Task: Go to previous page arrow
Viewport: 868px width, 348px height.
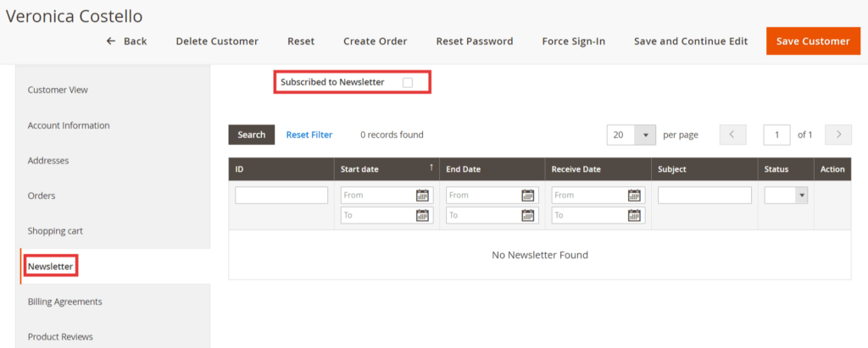Action: coord(732,135)
